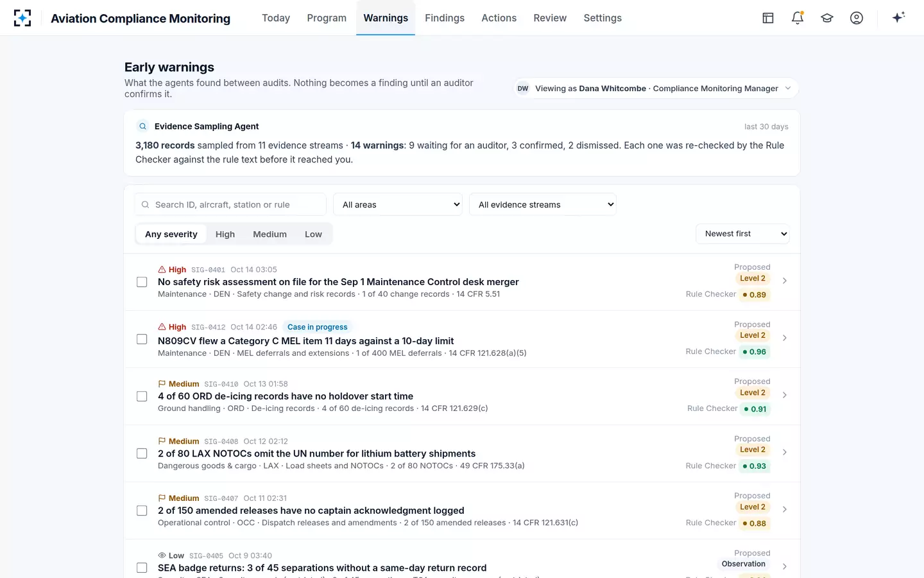Navigate to the Actions tab

499,18
